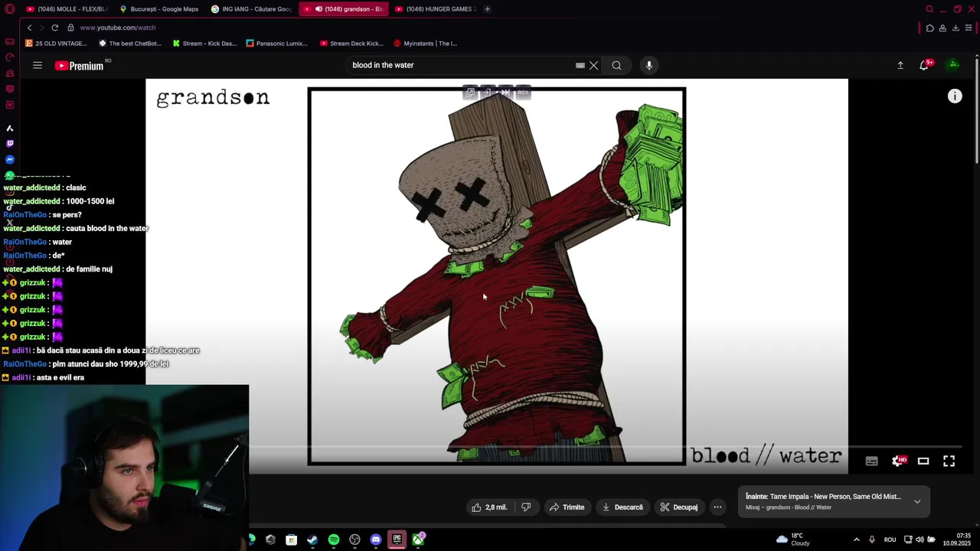Open the YouTube create upload button
This screenshot has width=980, height=551.
click(900, 65)
